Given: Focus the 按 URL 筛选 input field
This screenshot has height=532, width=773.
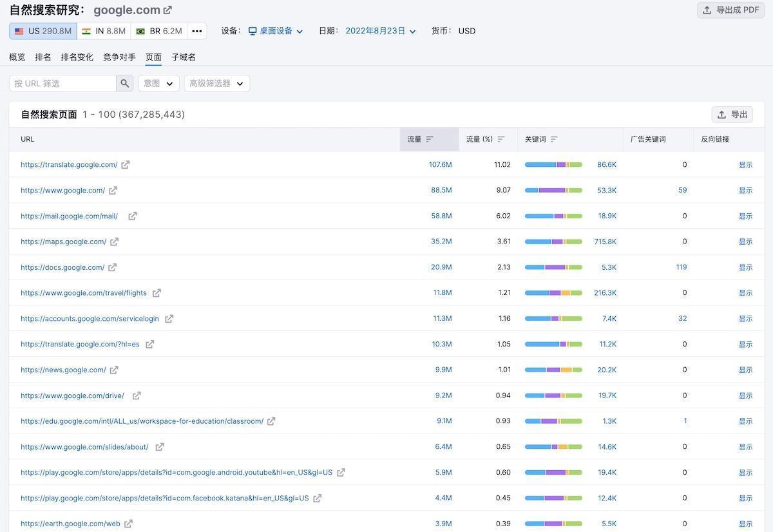Looking at the screenshot, I should [62, 83].
